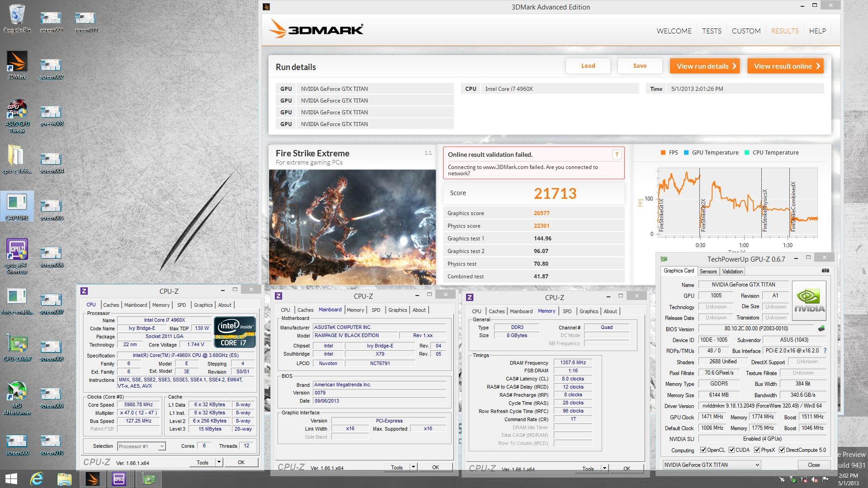
Task: Expand Tools dropdown arrow in Mainboard CPU-Z window
Action: [x=413, y=467]
